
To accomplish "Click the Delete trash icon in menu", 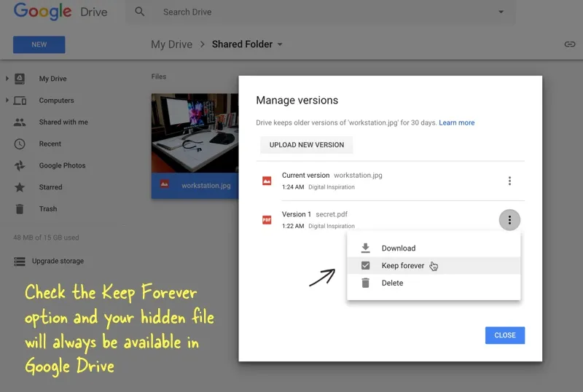I will (x=366, y=283).
